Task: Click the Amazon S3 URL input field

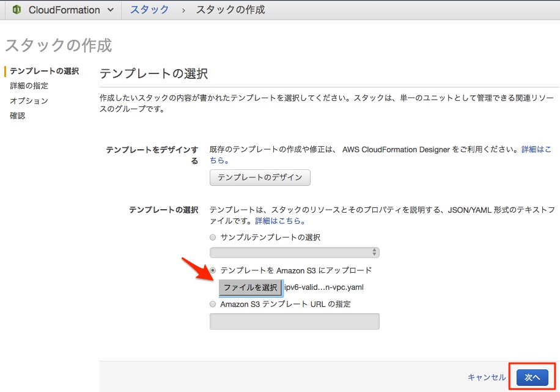Action: point(294,321)
